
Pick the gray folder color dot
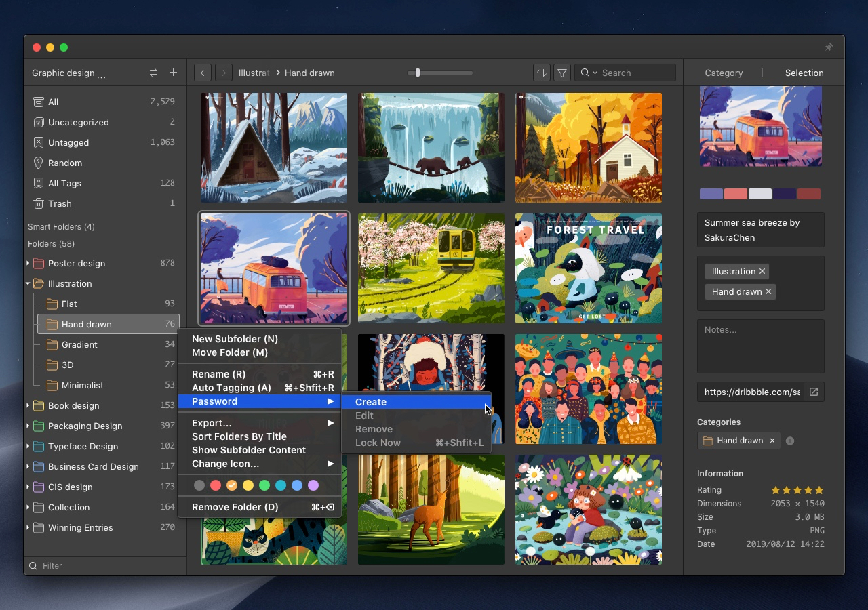199,485
